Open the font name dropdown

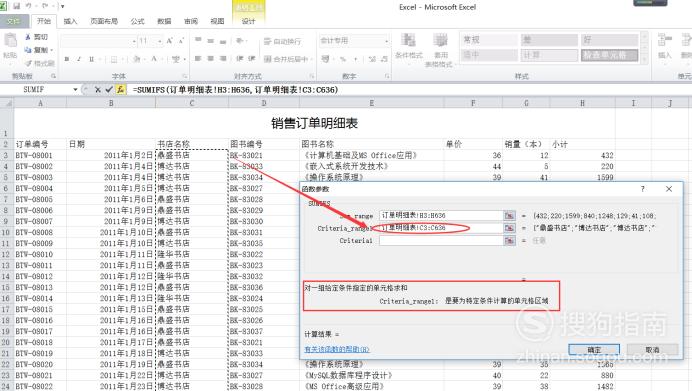coord(134,41)
